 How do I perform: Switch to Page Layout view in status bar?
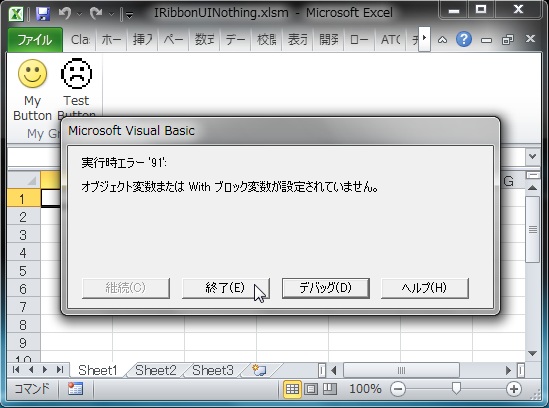tap(311, 389)
